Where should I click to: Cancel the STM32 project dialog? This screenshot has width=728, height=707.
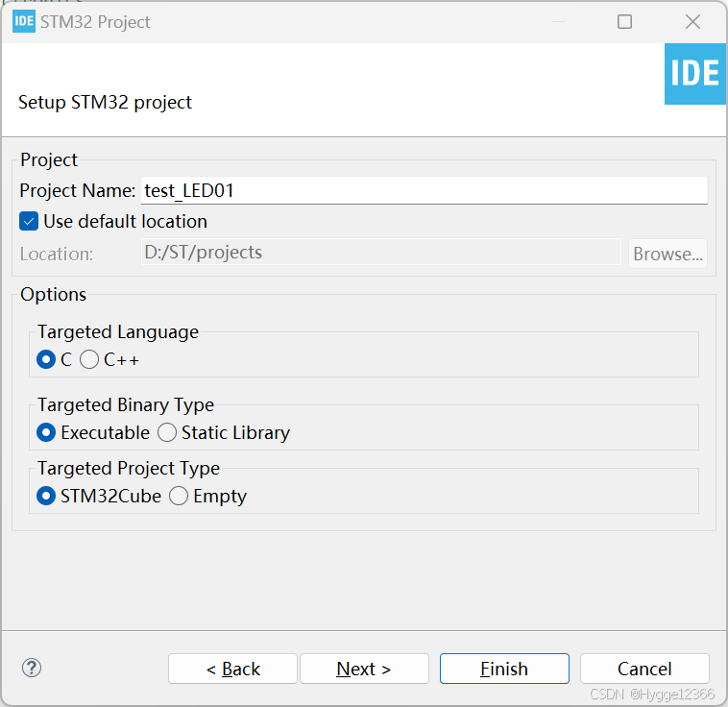pos(644,669)
